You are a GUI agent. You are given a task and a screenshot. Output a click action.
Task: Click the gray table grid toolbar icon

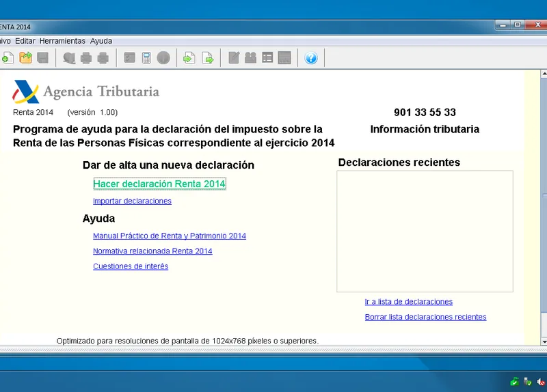284,58
